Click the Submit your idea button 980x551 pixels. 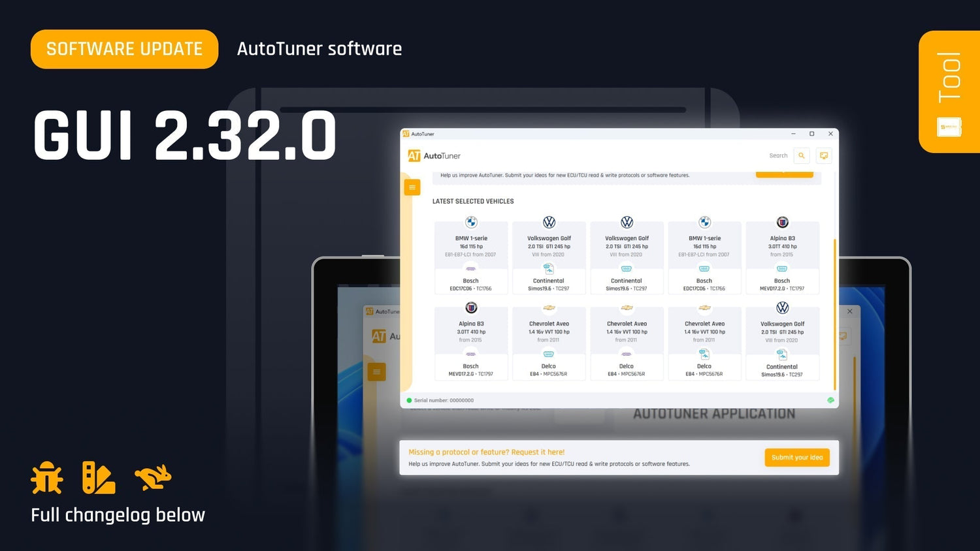click(x=797, y=457)
